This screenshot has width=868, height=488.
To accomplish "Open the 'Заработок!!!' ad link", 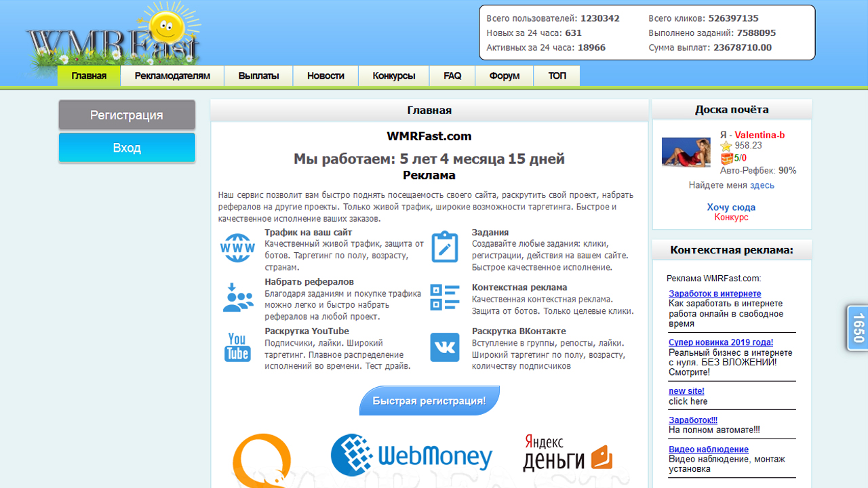I will [693, 420].
